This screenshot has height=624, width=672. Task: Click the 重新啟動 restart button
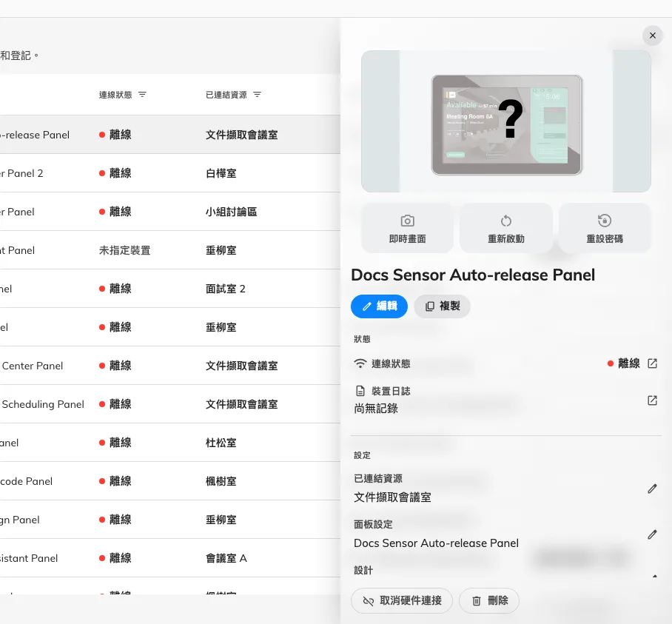[505, 229]
